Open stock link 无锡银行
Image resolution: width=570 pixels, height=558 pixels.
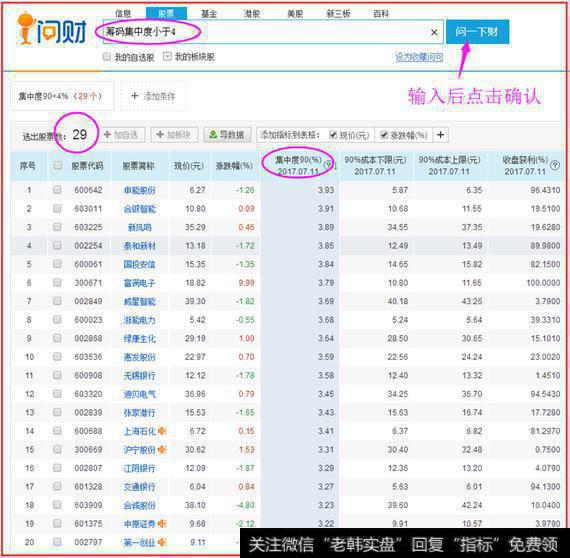click(x=139, y=376)
